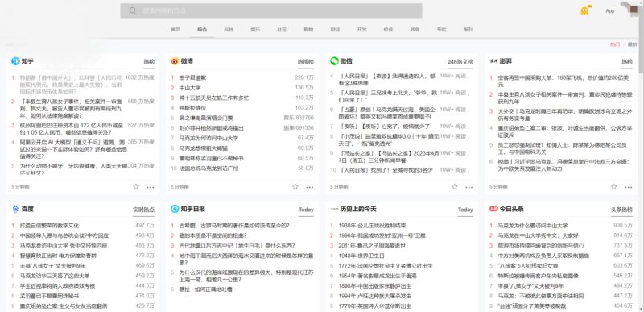Open 微博 topic 马克龙为何访问中山大学
644x312 pixels.
click(x=208, y=138)
